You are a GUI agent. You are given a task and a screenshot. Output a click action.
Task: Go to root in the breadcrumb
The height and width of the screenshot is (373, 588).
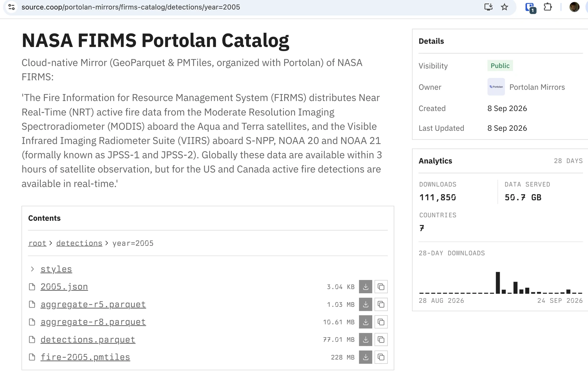coord(37,243)
